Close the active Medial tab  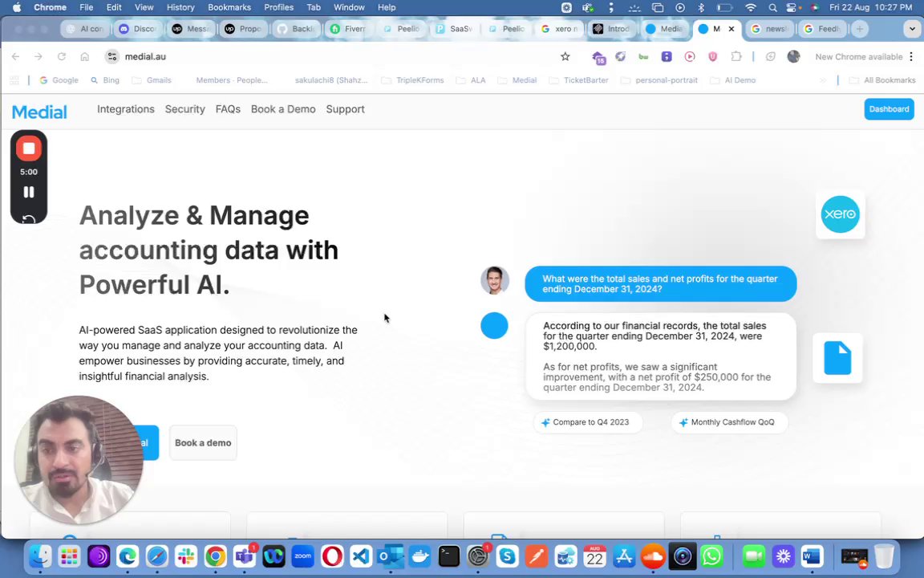pyautogui.click(x=731, y=29)
